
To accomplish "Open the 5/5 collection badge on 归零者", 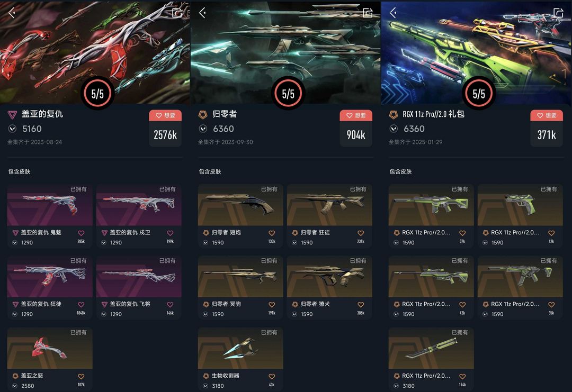I will (x=288, y=94).
